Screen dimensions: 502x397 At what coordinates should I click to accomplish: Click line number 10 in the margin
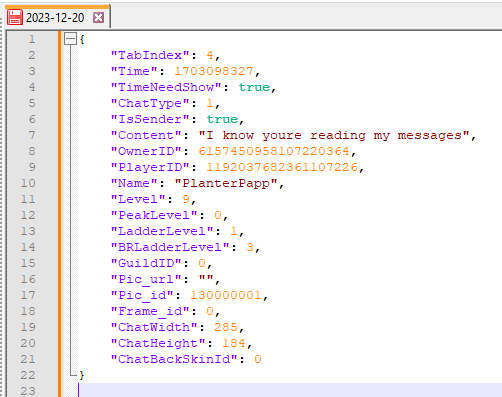point(28,183)
